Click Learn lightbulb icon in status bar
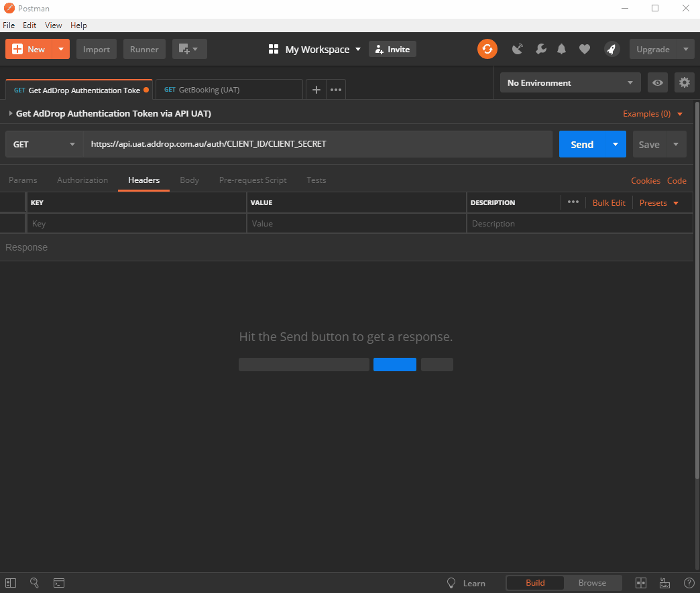This screenshot has height=593, width=700. tap(451, 583)
